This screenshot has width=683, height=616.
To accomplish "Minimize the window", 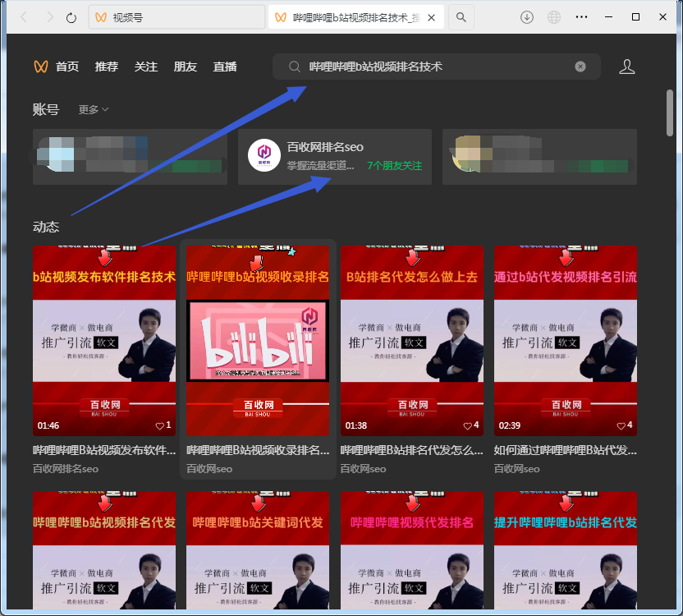I will [609, 17].
